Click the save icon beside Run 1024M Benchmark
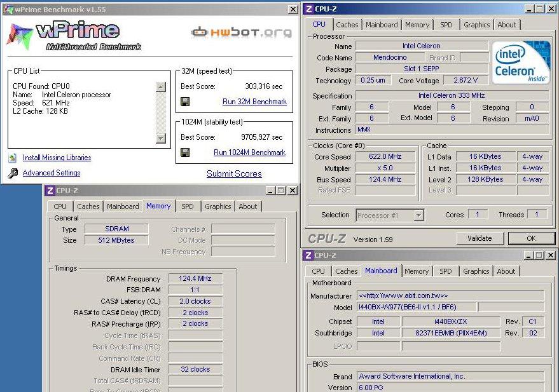This screenshot has height=392, width=559. tap(185, 152)
